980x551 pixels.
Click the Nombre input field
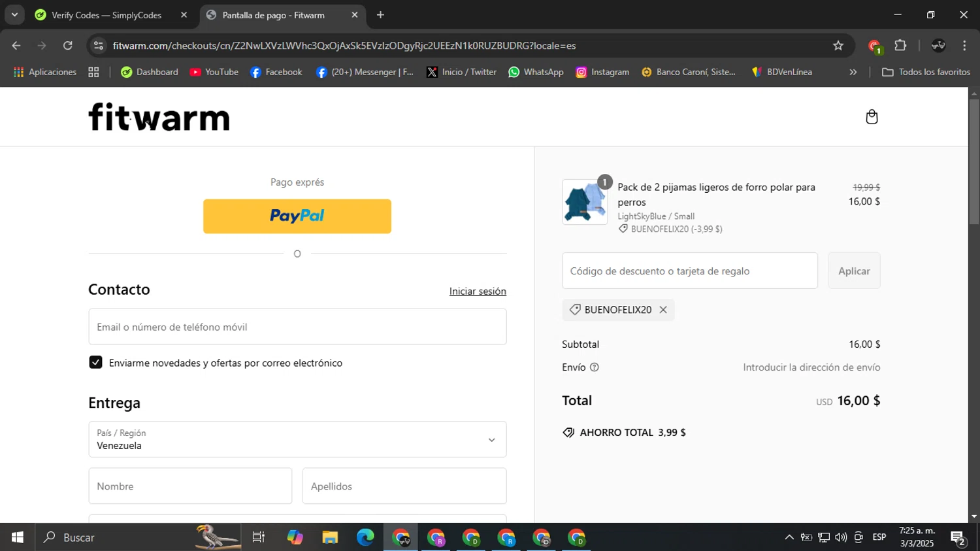coord(190,486)
